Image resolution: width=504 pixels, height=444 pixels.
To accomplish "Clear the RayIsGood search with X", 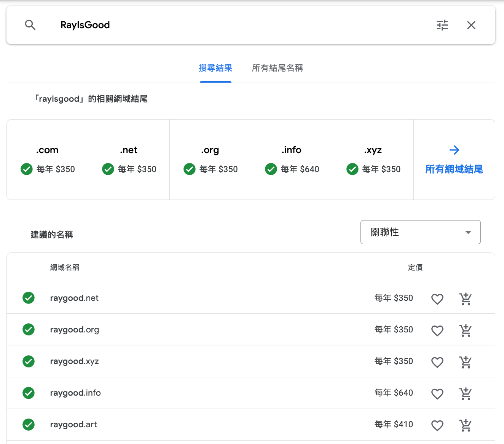I will coord(471,25).
